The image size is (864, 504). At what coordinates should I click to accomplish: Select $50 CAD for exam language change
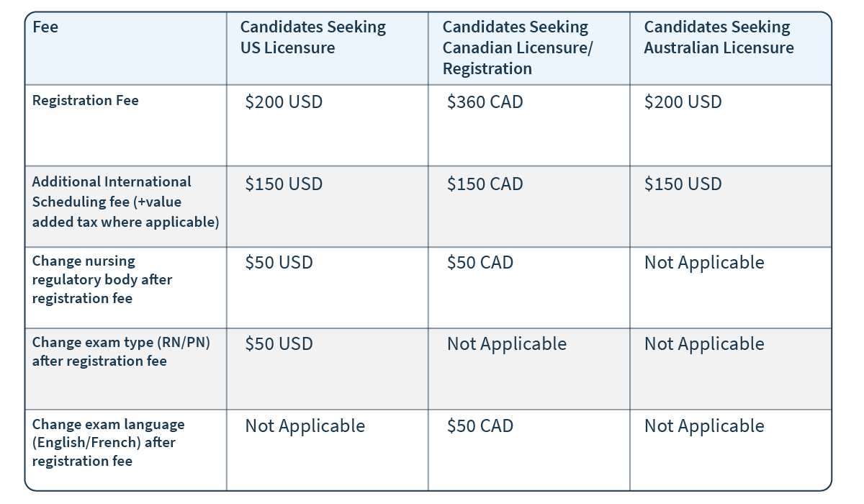(x=480, y=426)
